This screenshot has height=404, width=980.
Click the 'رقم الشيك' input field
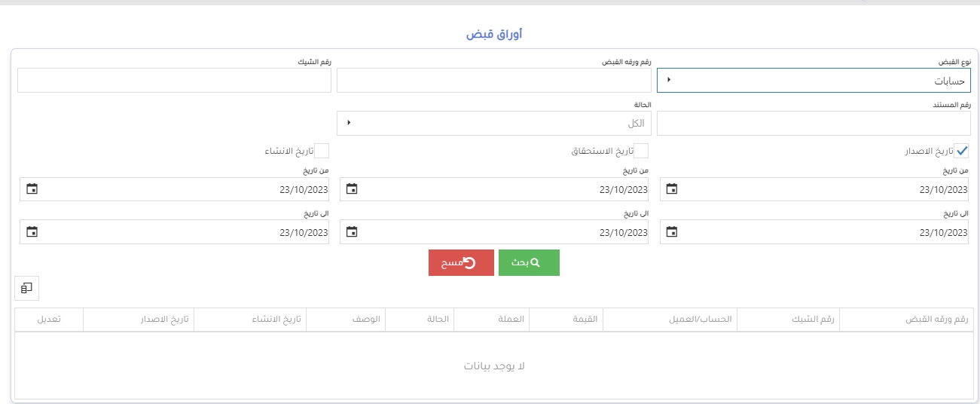(x=174, y=81)
